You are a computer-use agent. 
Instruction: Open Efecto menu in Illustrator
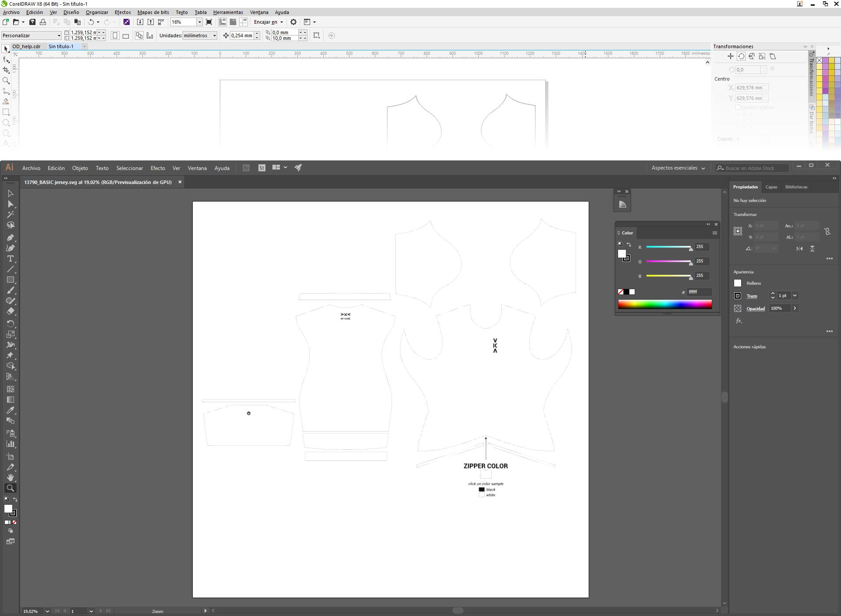click(x=158, y=168)
